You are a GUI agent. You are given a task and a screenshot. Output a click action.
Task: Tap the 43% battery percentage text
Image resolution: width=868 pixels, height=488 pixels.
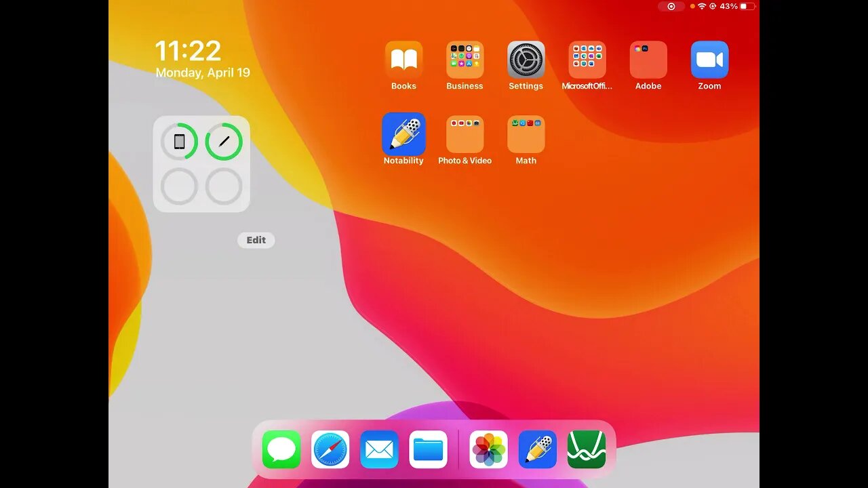tap(729, 6)
